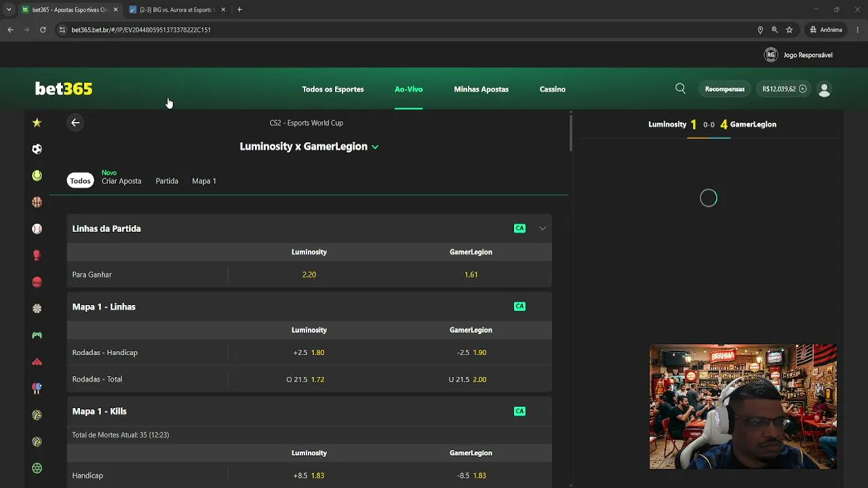Screen dimensions: 868x488
Task: Open the Chrome three-dot menu
Action: [x=858, y=30]
